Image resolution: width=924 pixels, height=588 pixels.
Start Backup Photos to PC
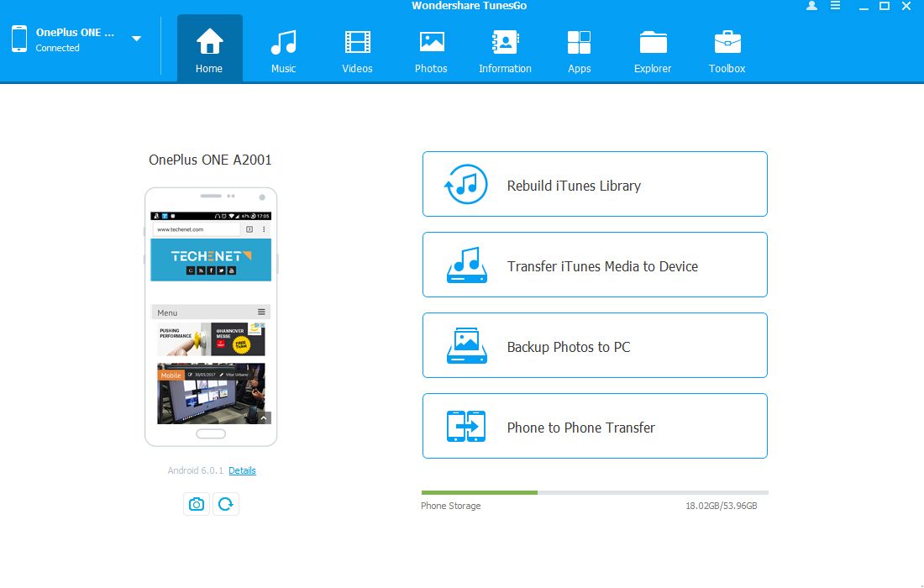click(x=595, y=346)
